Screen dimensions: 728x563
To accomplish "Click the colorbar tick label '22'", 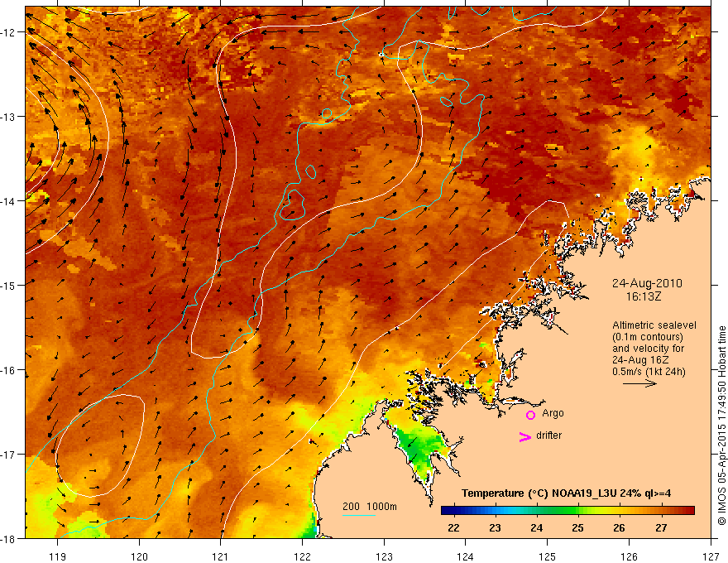I will click(x=453, y=527).
